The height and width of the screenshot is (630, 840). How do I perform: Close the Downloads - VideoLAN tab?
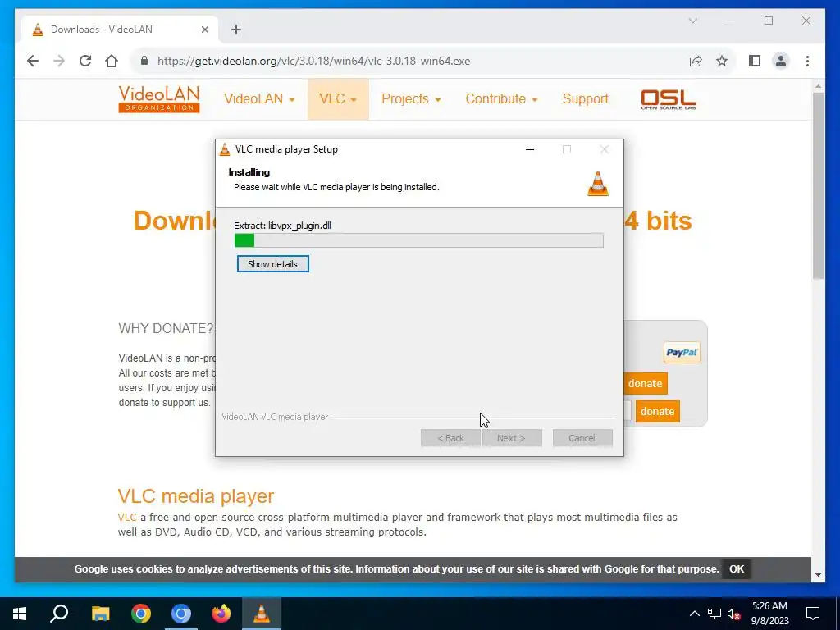204,30
